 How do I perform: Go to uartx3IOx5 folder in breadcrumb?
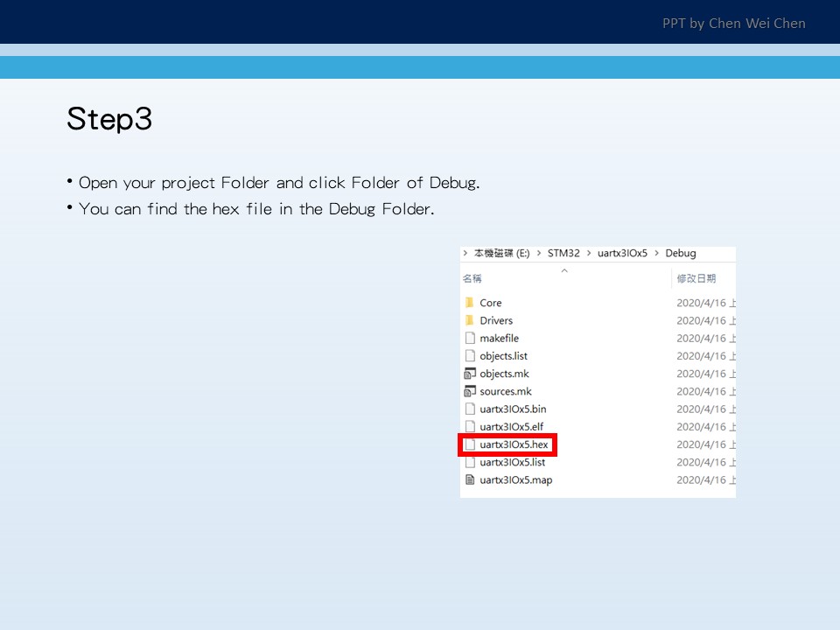click(x=622, y=253)
